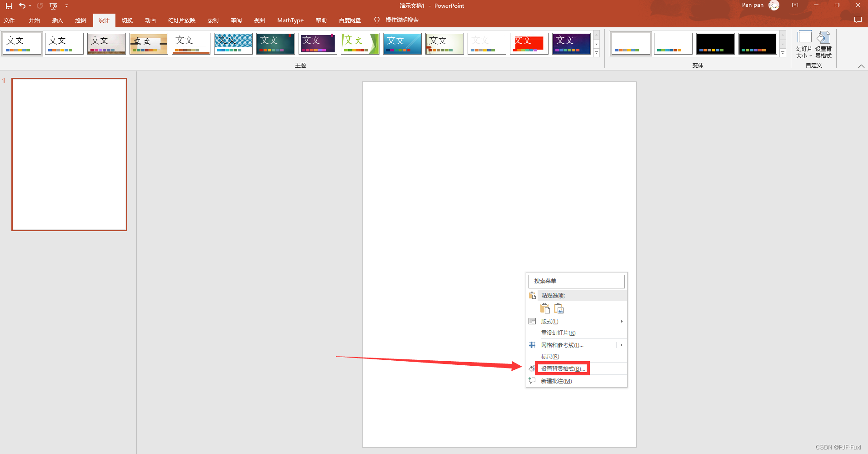
Task: Click the 操作说明搜索 search field
Action: tap(402, 20)
